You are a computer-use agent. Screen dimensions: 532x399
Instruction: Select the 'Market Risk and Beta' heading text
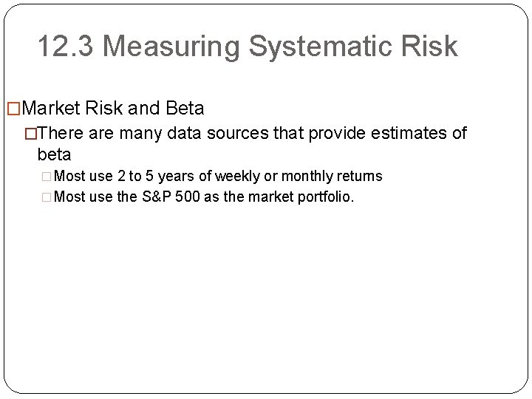pos(113,108)
